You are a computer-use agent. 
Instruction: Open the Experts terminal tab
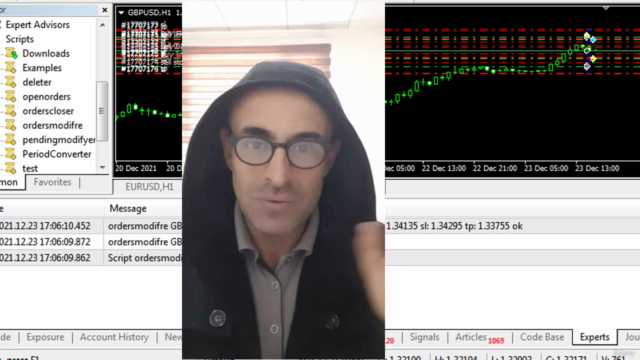595,337
